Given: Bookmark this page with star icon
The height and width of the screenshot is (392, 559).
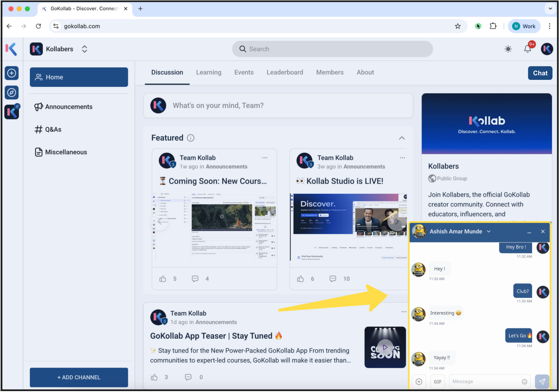Looking at the screenshot, I should pos(458,26).
